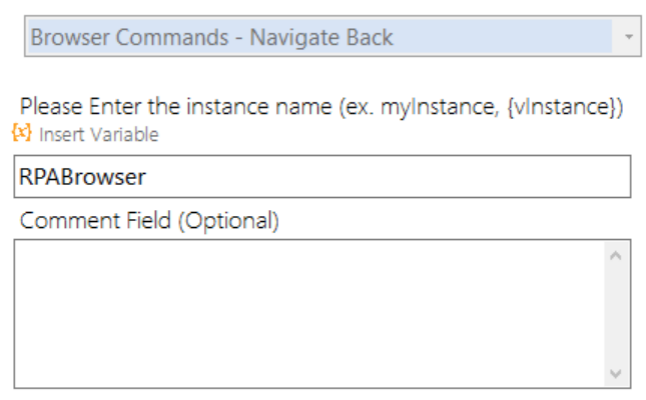Click the Please Enter the instance name label
This screenshot has width=646, height=400.
(x=321, y=107)
